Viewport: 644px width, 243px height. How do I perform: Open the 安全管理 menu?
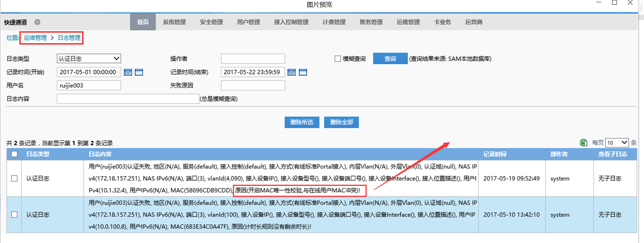point(211,22)
